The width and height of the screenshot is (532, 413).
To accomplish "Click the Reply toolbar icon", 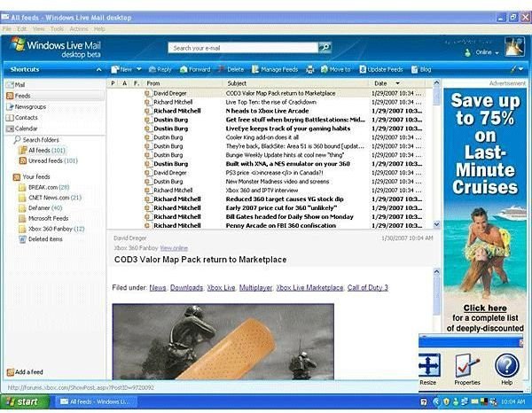I will tap(160, 69).
